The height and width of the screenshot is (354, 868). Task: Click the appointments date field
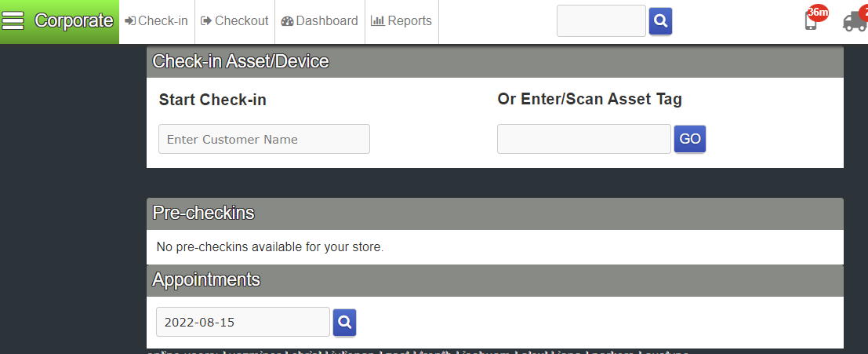point(243,322)
